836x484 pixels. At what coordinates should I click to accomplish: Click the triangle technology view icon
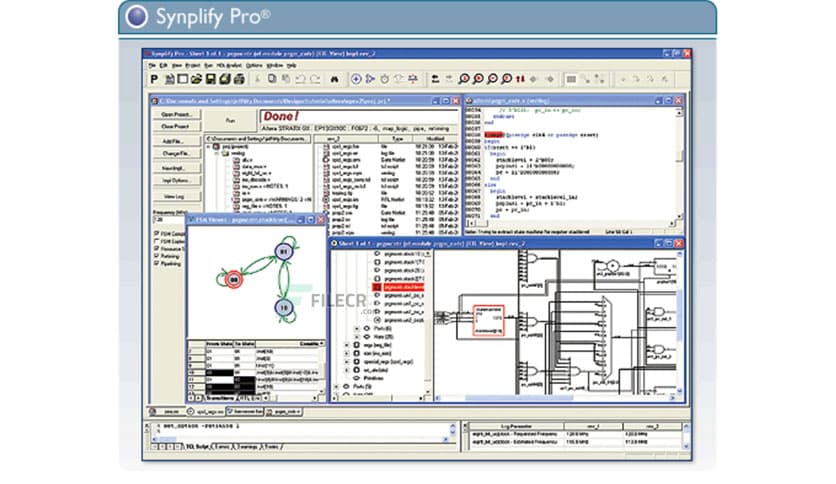tap(371, 79)
